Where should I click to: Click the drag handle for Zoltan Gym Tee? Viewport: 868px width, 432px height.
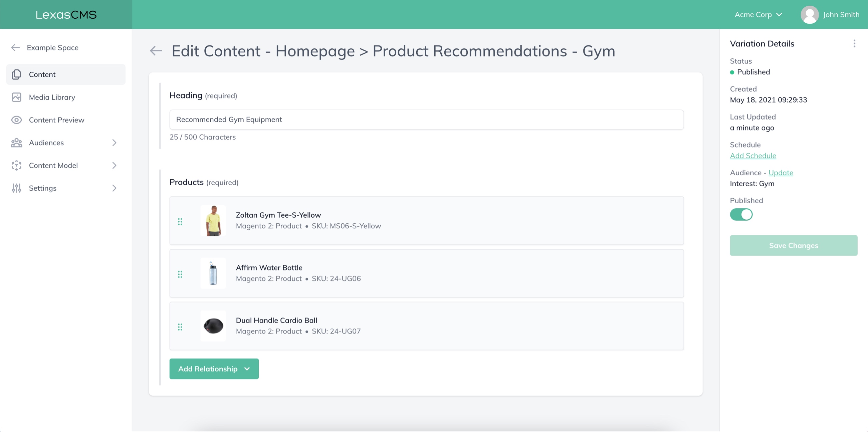[180, 221]
